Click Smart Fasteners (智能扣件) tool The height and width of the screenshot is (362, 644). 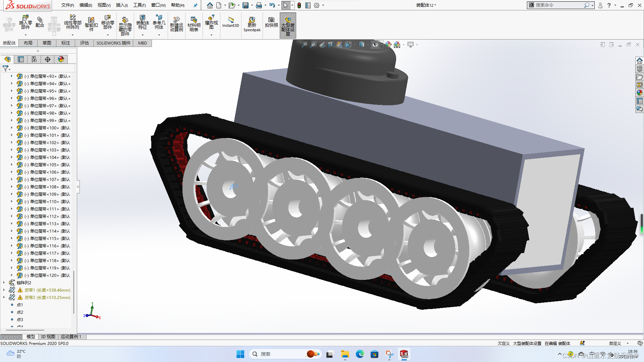click(91, 24)
